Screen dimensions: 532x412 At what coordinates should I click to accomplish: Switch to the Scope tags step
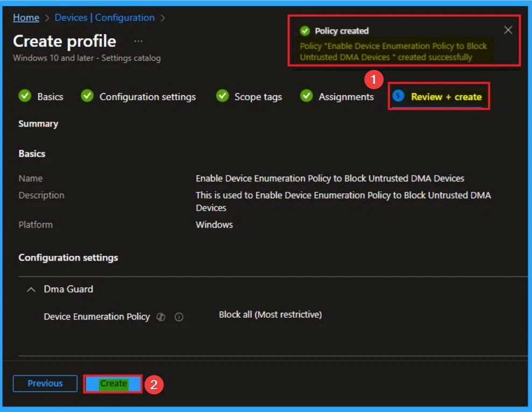point(258,97)
